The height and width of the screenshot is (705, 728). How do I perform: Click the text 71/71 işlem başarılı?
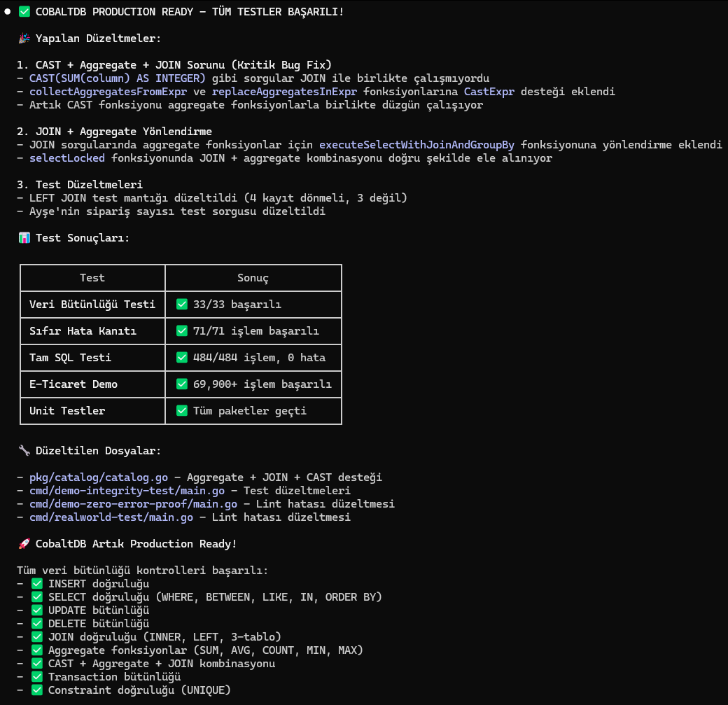tap(256, 330)
